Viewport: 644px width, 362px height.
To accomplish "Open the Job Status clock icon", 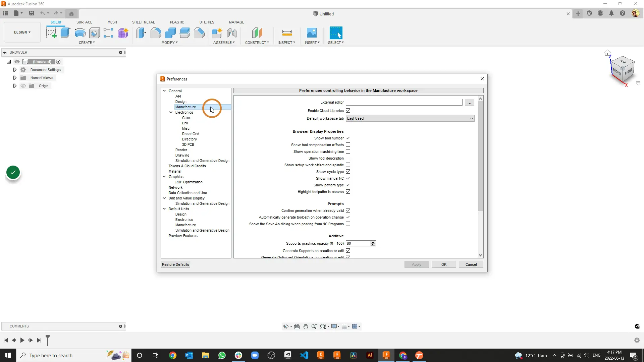I will coord(600,13).
